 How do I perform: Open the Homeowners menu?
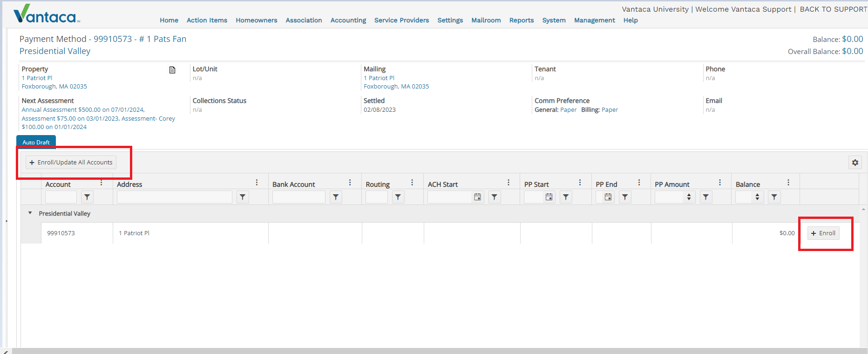tap(257, 20)
